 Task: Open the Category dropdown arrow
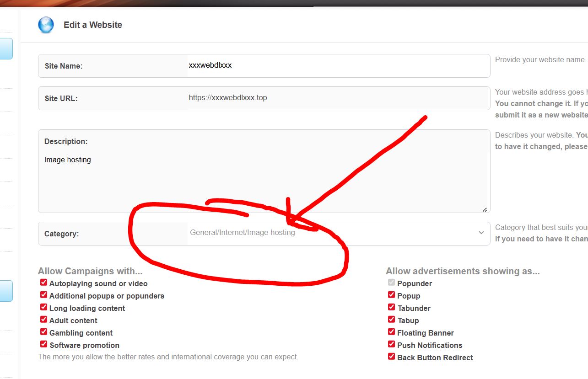click(481, 233)
